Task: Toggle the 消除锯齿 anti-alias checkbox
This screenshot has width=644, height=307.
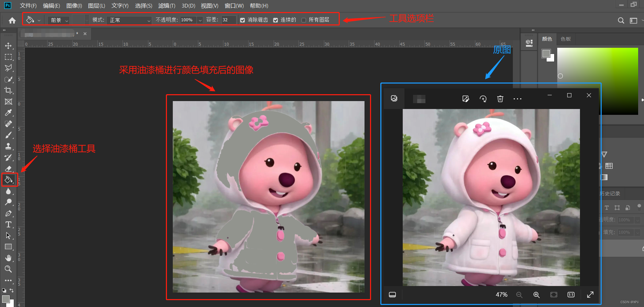Action: point(242,20)
